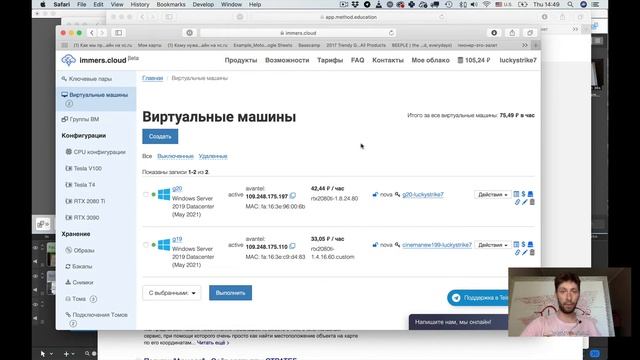Click the table icon for g20
Screen dimensions: 640x360
pos(516,194)
